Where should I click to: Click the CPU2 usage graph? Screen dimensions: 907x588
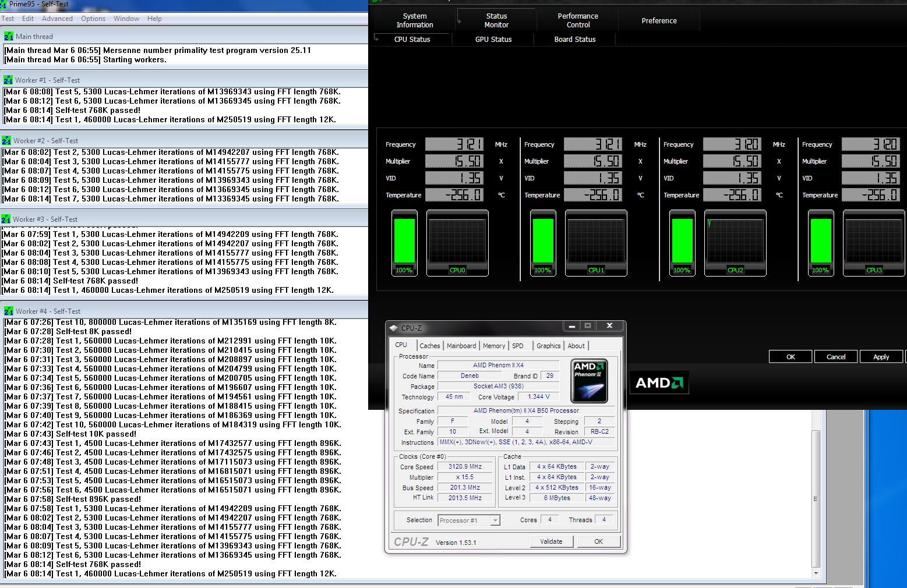pos(735,243)
